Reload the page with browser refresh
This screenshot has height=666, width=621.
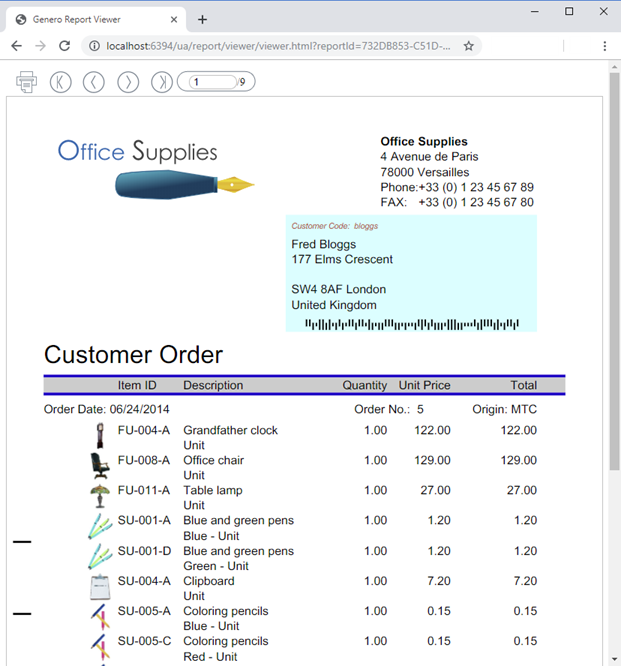[65, 46]
